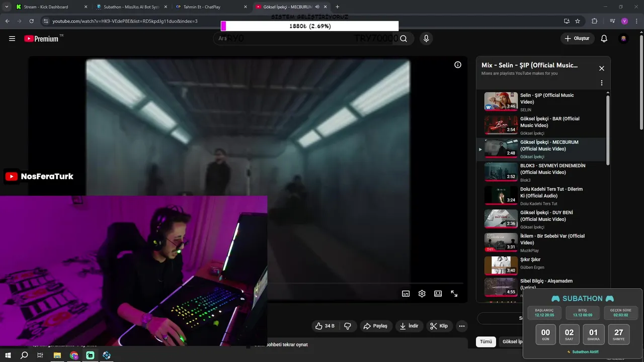The image size is (644, 362).
Task: Start voice search with microphone icon
Action: tap(426, 39)
